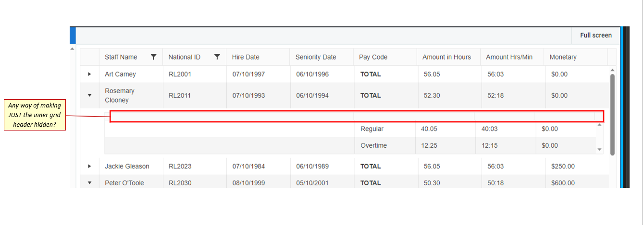Expand the Jackie Gleason row
644x225 pixels.
(x=89, y=166)
